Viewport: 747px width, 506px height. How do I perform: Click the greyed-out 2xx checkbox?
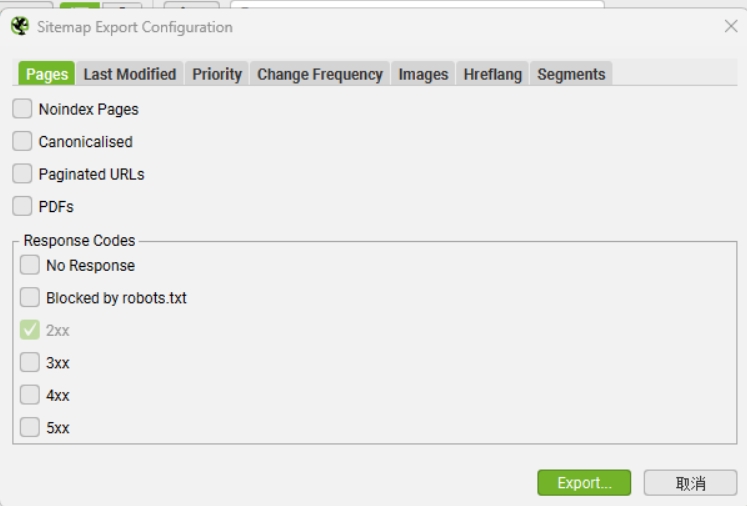[30, 330]
